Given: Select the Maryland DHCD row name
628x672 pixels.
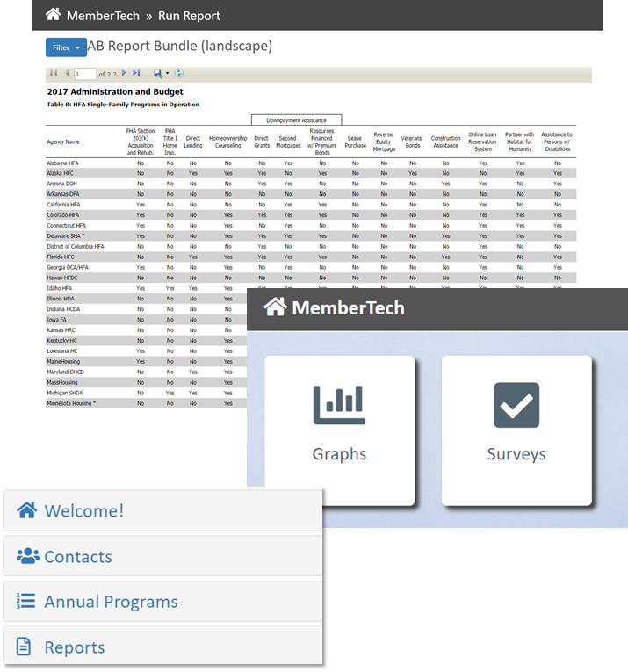Looking at the screenshot, I should [66, 372].
